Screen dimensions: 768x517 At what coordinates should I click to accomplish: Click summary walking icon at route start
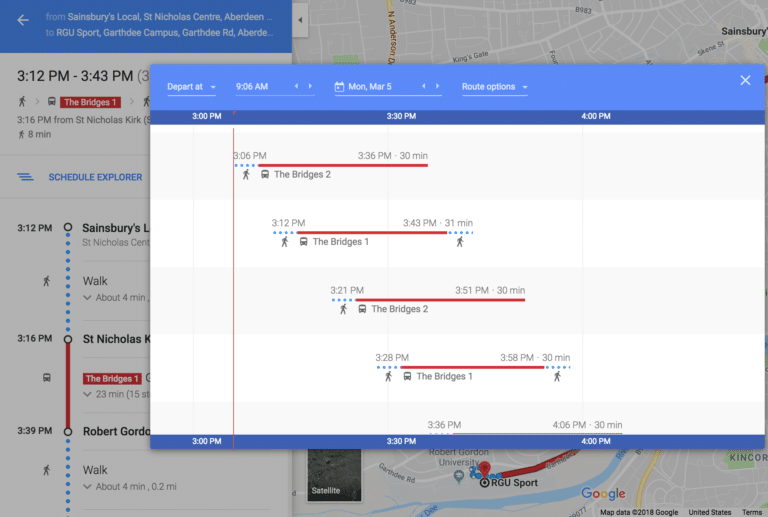[22, 101]
